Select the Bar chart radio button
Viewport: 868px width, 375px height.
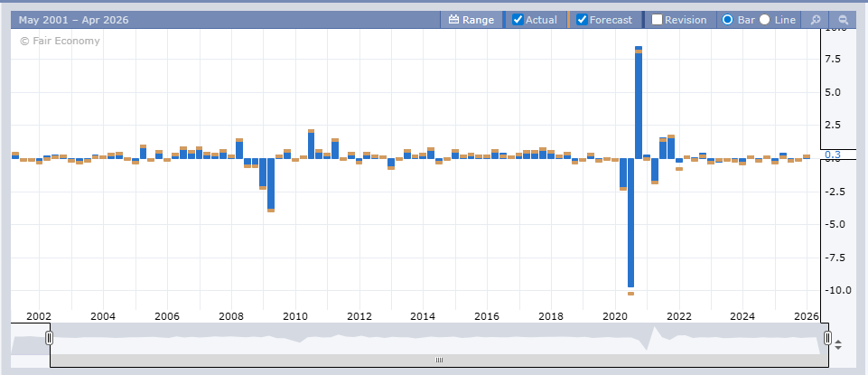pyautogui.click(x=727, y=19)
